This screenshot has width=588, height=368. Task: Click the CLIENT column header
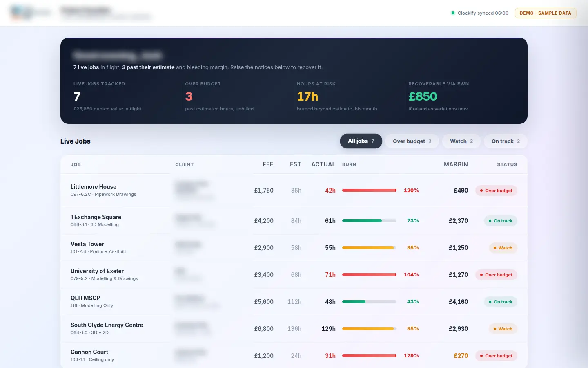(185, 164)
